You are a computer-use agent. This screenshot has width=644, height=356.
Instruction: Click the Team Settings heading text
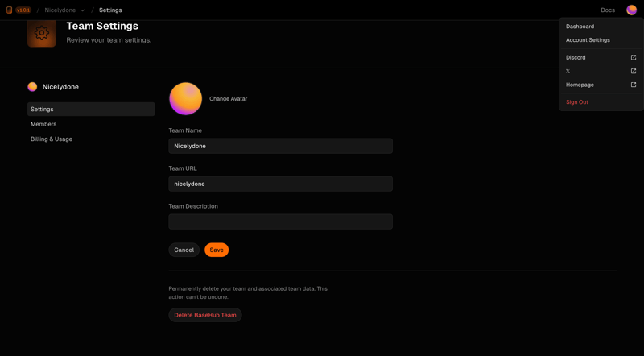pyautogui.click(x=102, y=26)
